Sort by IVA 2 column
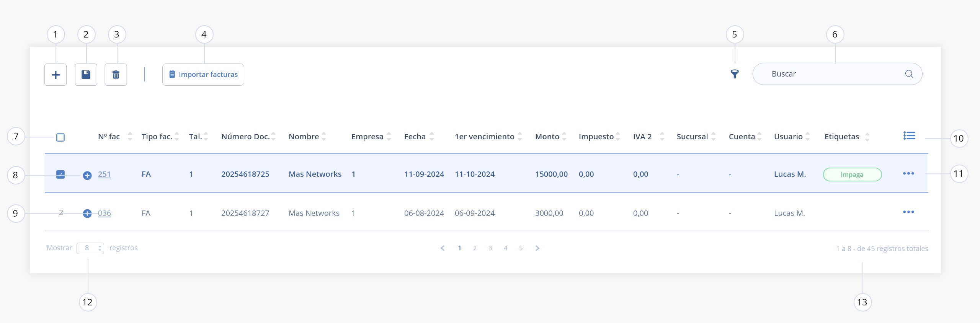Viewport: 980px width, 323px height. point(662,137)
